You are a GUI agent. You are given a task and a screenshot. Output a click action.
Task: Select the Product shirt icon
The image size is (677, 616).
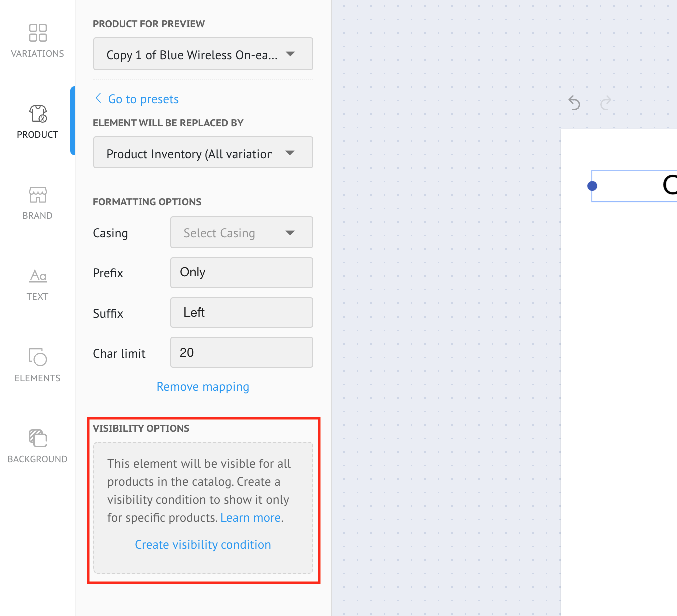point(38,114)
